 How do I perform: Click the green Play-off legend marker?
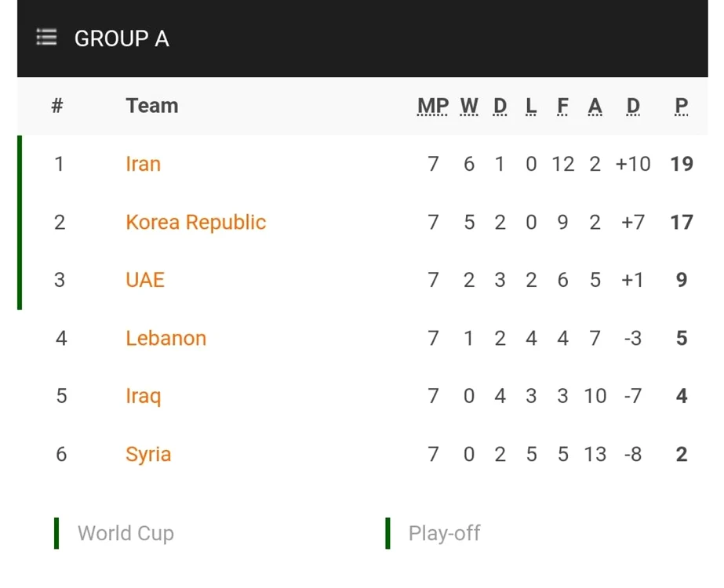[x=387, y=533]
